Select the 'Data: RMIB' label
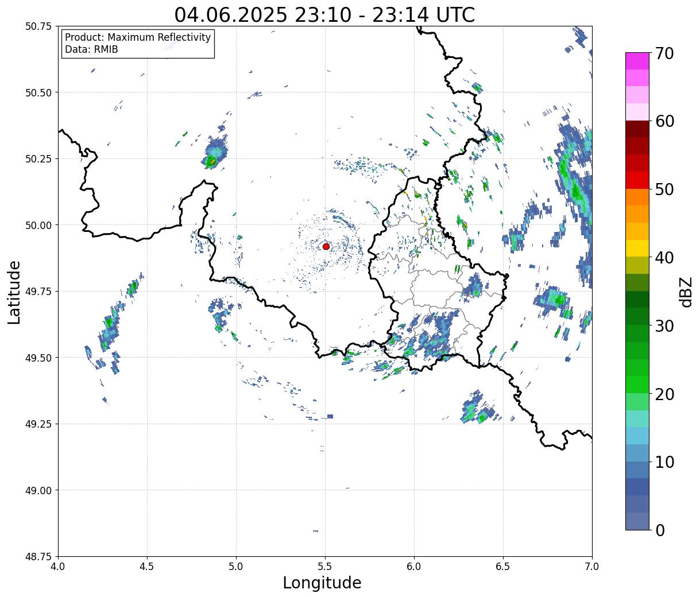This screenshot has height=597, width=700. 91,49
